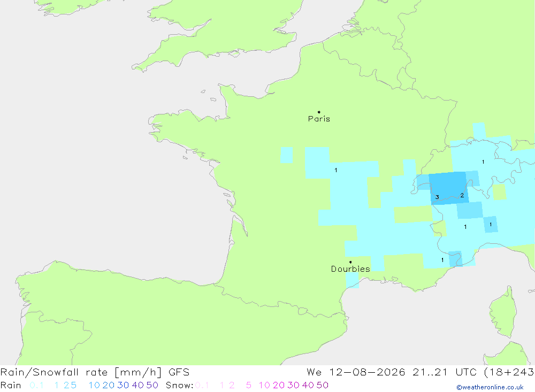
Task: Open the weatheronline.co.uk copyright link
Action: (490, 387)
